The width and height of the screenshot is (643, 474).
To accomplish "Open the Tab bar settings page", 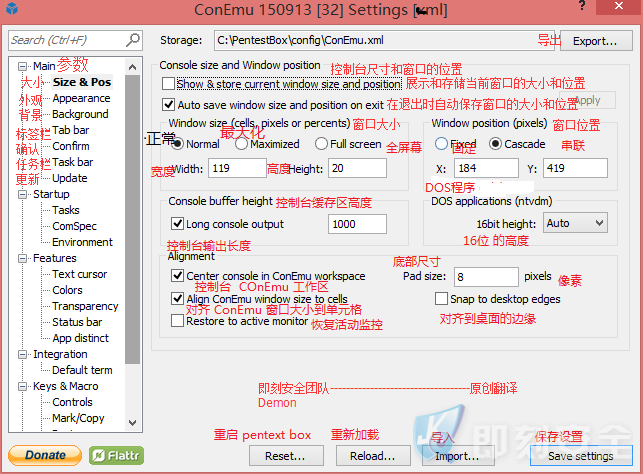I will click(71, 130).
